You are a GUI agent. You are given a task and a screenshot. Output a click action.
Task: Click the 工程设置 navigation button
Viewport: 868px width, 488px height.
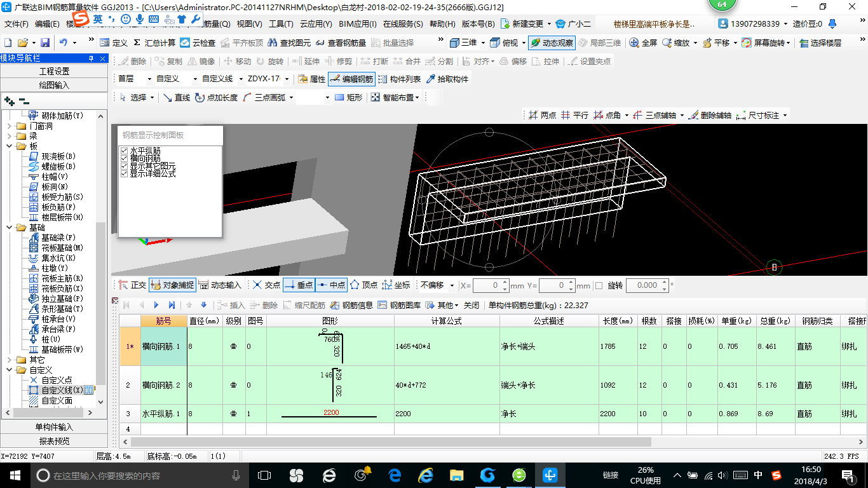(54, 71)
